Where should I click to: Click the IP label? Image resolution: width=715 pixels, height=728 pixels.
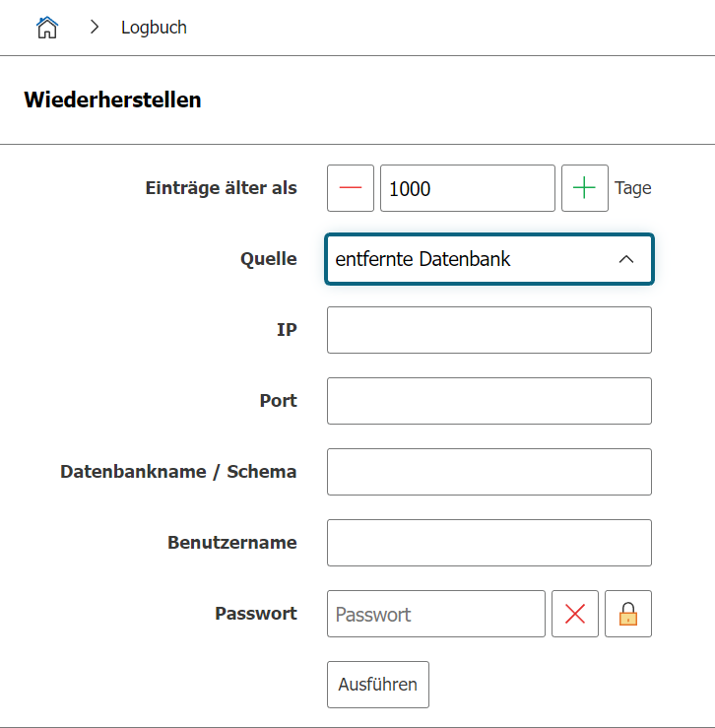pyautogui.click(x=287, y=330)
